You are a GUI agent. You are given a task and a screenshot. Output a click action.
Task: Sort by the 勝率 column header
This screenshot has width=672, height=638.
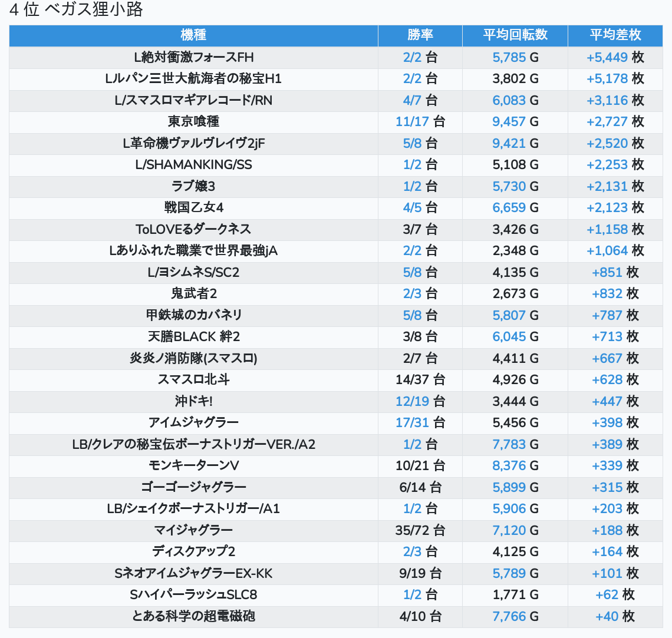tap(420, 35)
